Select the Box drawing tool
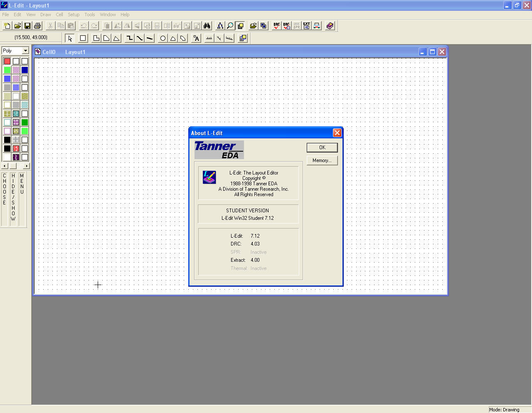 (83, 38)
